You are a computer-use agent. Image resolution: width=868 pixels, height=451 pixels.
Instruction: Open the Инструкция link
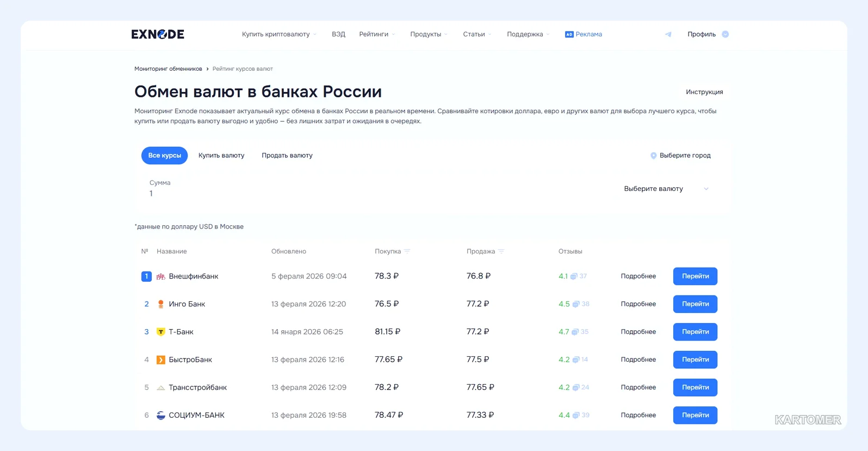(704, 92)
